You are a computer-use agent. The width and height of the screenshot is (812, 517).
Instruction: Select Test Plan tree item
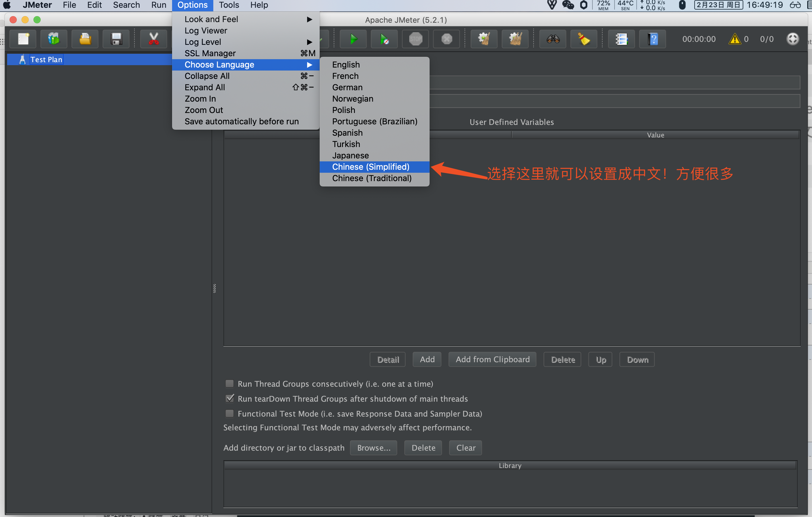pyautogui.click(x=46, y=60)
